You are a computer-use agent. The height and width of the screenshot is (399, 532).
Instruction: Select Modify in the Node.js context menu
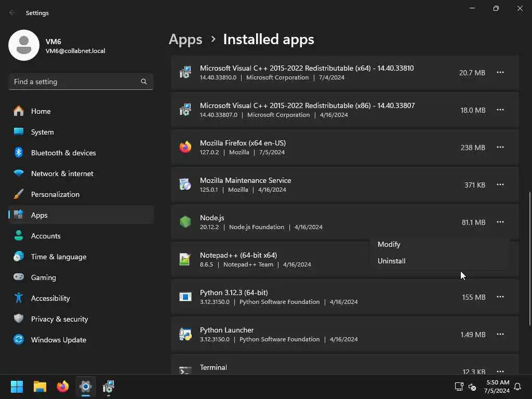click(389, 244)
